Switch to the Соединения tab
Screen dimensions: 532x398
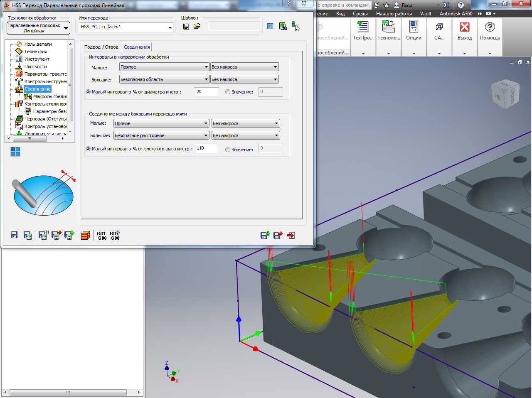[137, 47]
